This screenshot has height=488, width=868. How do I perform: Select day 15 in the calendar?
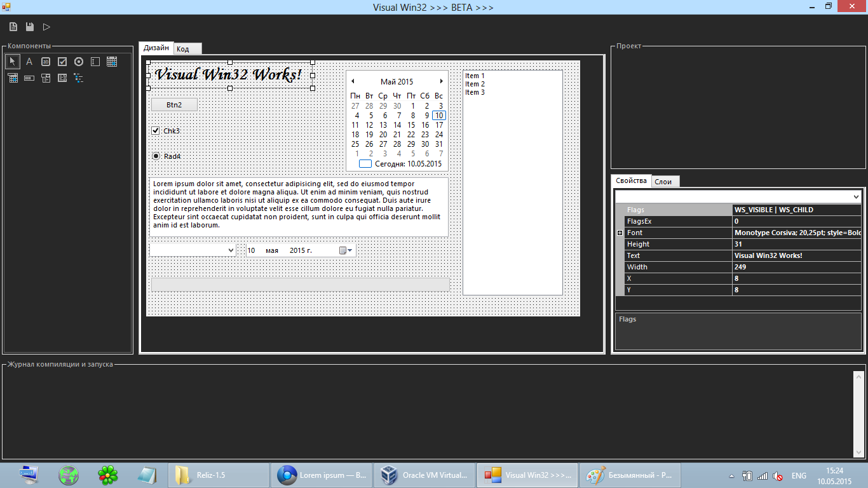coord(411,125)
